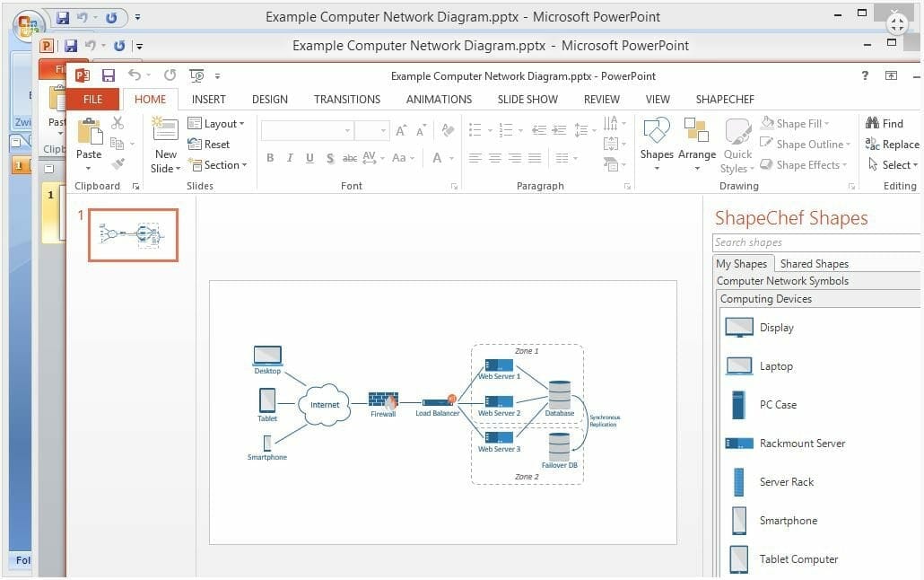Open the Select dropdown in Editing

pos(893,165)
